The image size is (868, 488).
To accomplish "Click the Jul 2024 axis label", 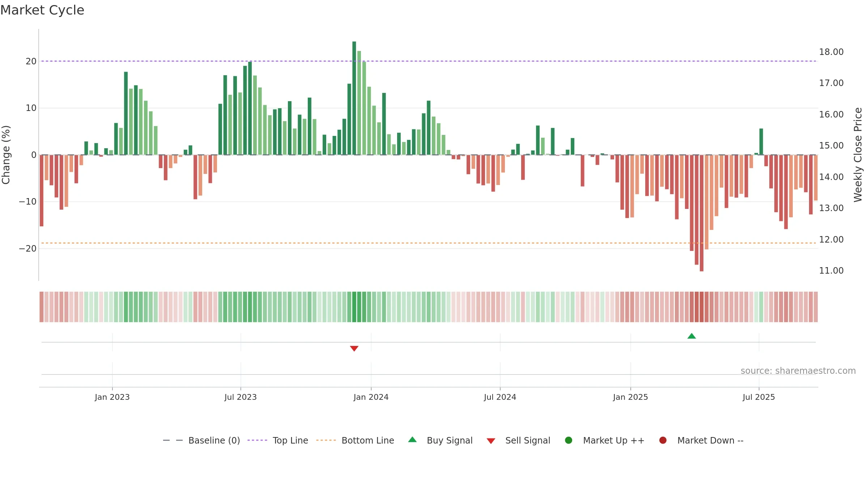I will tap(500, 397).
